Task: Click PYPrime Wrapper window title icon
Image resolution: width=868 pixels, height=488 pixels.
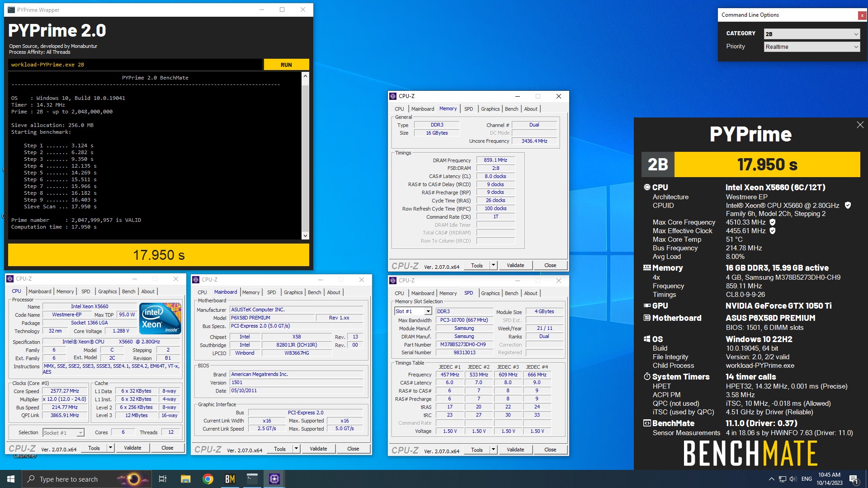Action: point(11,9)
